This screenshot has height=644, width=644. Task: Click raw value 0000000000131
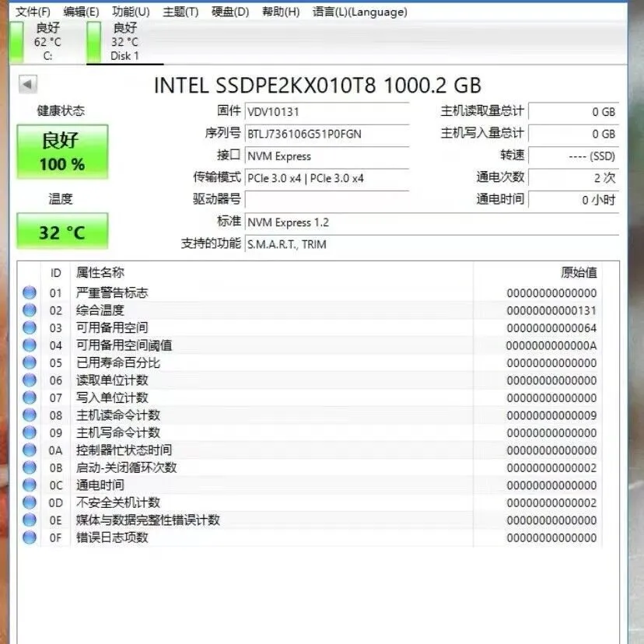551,310
